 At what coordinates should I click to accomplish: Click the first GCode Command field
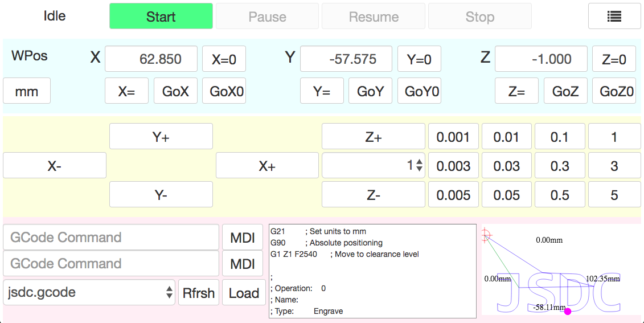click(111, 238)
